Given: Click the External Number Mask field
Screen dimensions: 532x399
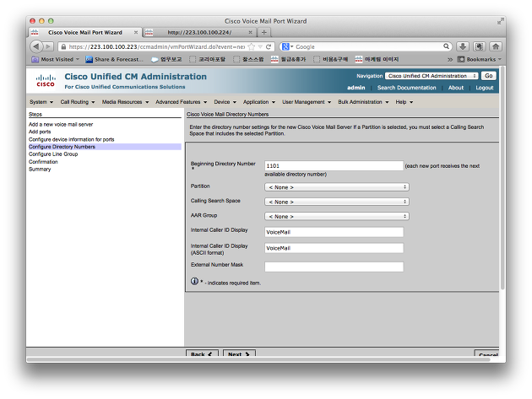Looking at the screenshot, I should click(x=334, y=267).
